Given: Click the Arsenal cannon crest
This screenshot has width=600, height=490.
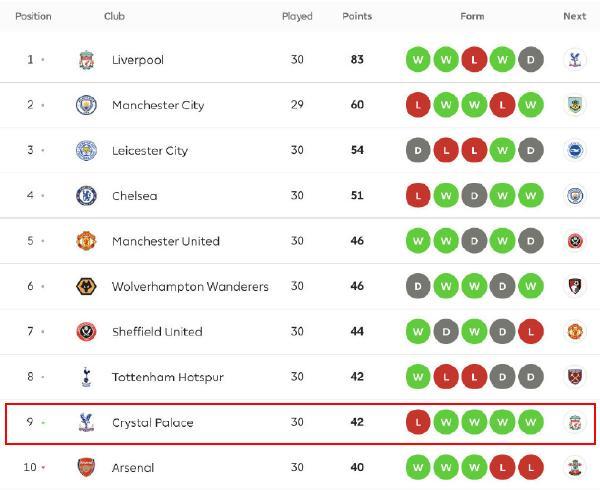Looking at the screenshot, I should tap(86, 467).
